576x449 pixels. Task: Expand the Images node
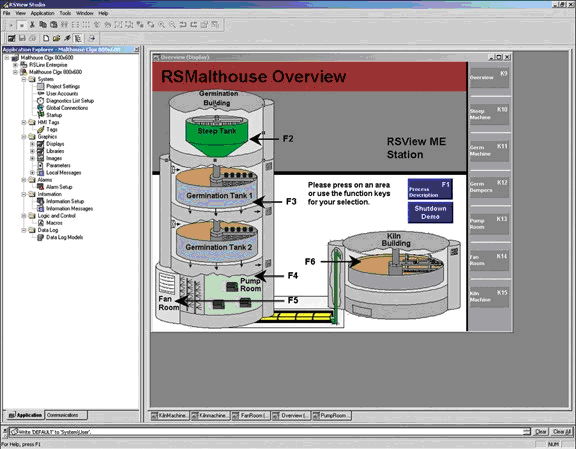coord(32,158)
